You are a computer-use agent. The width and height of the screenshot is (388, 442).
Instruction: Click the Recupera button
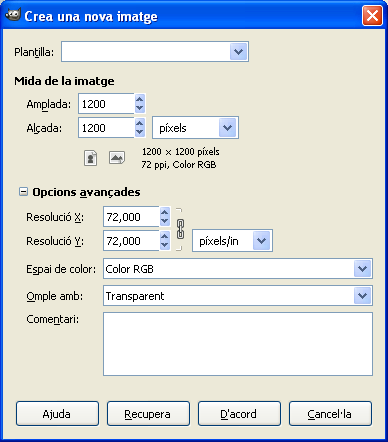point(148,414)
